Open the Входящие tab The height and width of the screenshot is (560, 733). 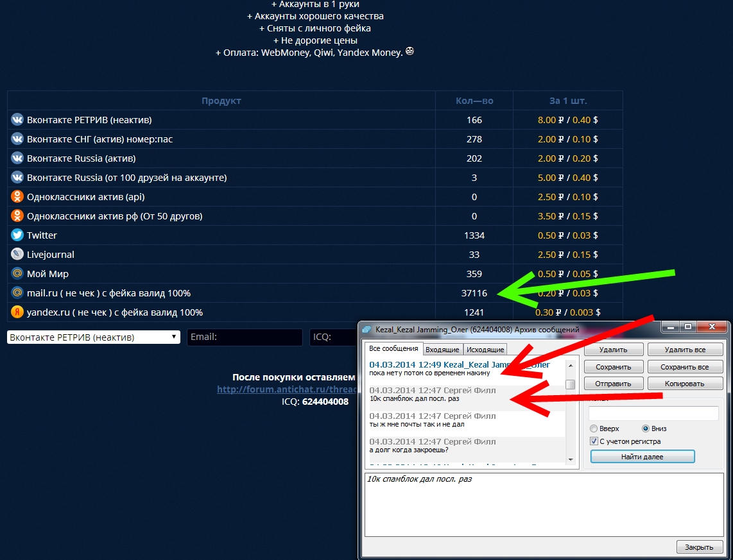click(x=442, y=350)
